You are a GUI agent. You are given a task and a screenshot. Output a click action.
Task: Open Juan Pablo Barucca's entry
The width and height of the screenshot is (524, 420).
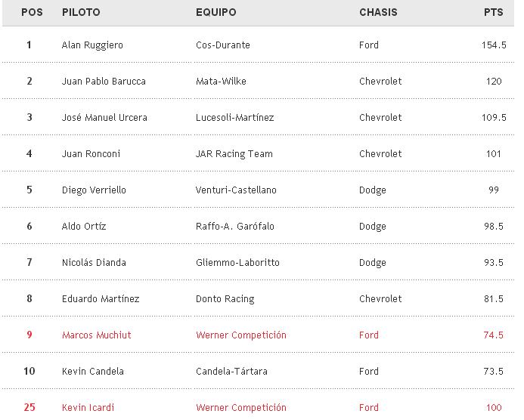tap(104, 82)
